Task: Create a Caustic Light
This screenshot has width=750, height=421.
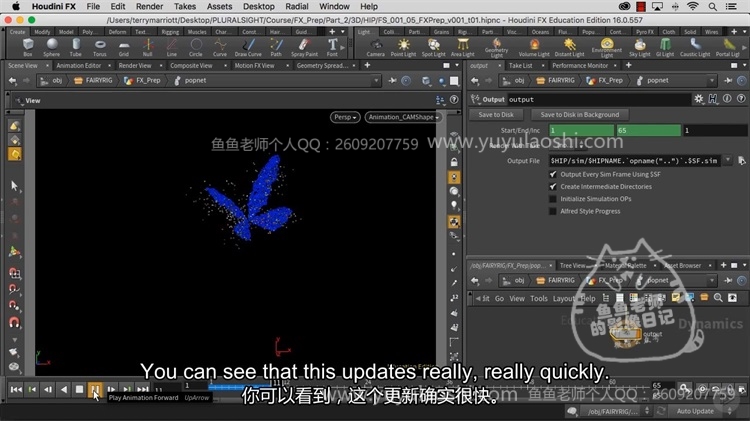Action: pyautogui.click(x=695, y=47)
